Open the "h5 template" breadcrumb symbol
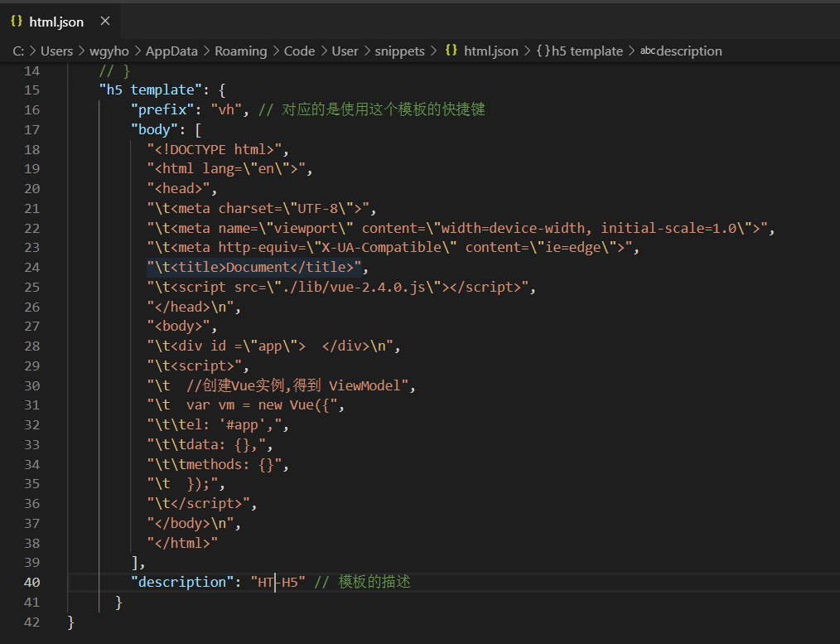The width and height of the screenshot is (840, 644). pyautogui.click(x=587, y=51)
